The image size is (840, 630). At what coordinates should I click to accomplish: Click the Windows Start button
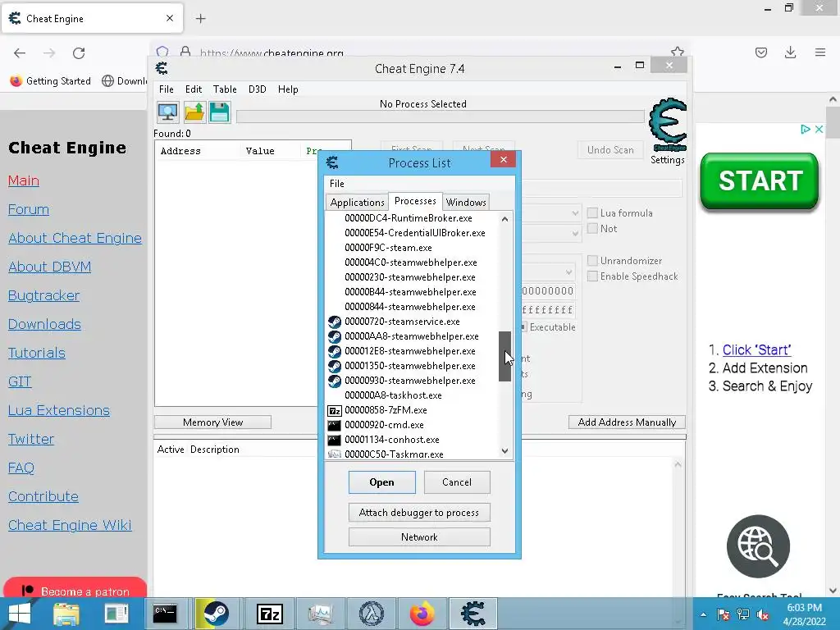(x=20, y=614)
